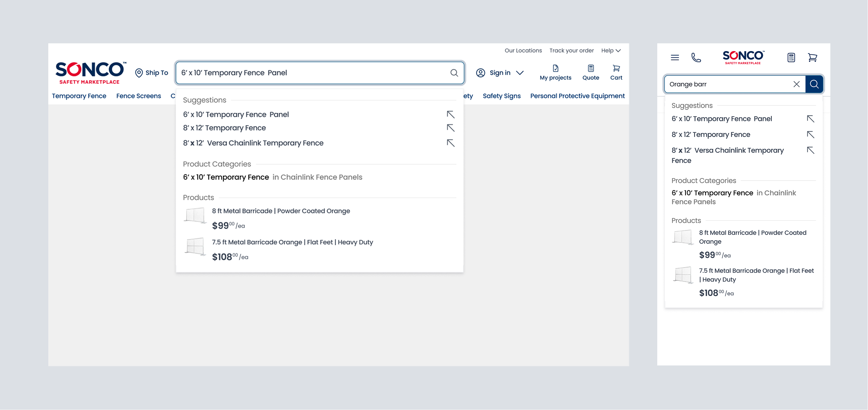Open desktop category 6' x 10' Temporary Fence in Chainlink Fence Panels
The height and width of the screenshot is (410, 868).
tap(273, 177)
